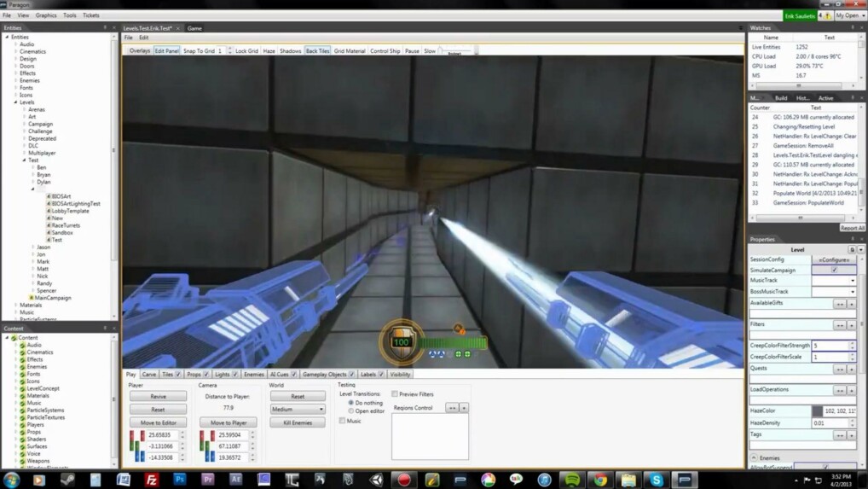Launch Photoshop from the taskbar
Image resolution: width=868 pixels, height=489 pixels.
(x=179, y=480)
